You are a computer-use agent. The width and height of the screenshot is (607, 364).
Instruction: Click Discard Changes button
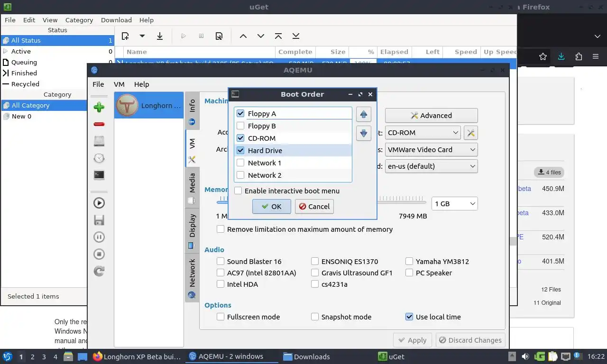469,340
